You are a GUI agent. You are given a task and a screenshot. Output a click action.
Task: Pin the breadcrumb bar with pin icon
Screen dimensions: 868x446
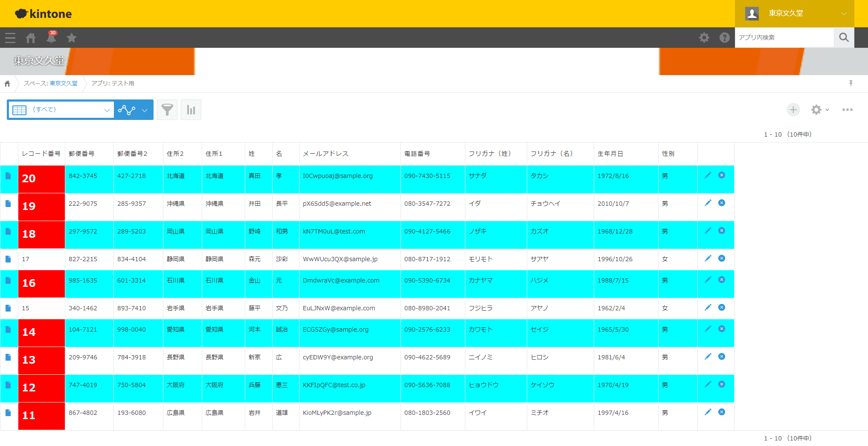851,83
